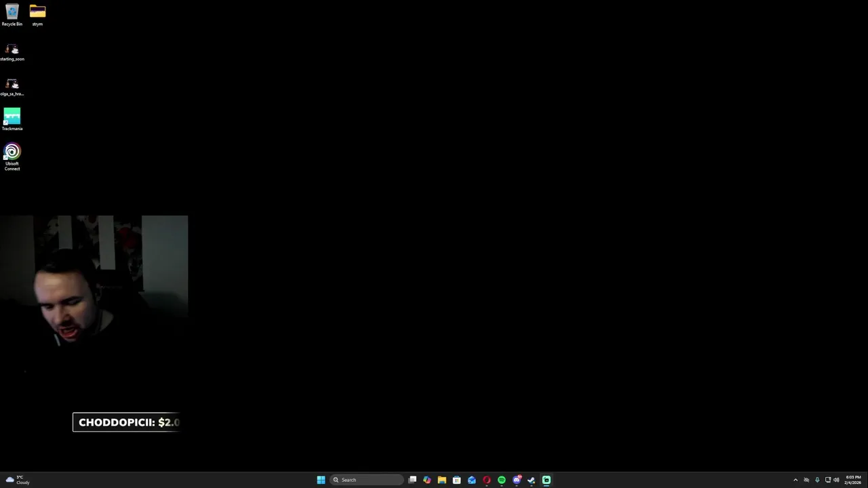Open File Explorer from the taskbar

(x=442, y=480)
